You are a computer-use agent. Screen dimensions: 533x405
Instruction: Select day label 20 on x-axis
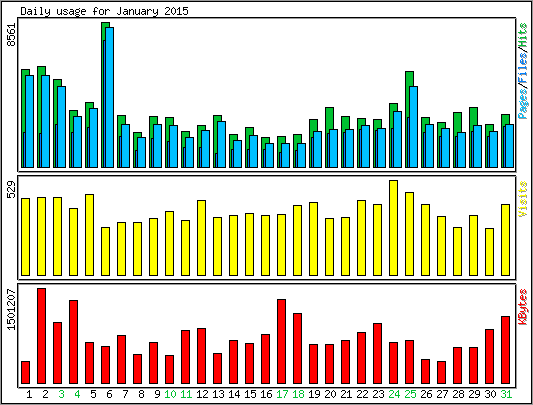coord(330,394)
